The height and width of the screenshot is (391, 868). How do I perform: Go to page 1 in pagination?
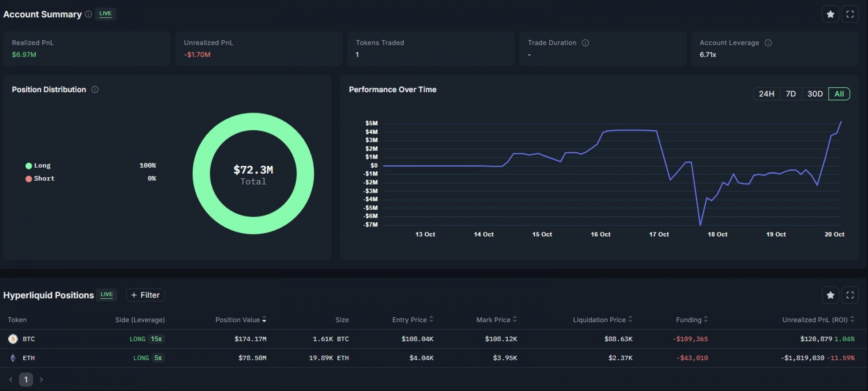(x=26, y=380)
